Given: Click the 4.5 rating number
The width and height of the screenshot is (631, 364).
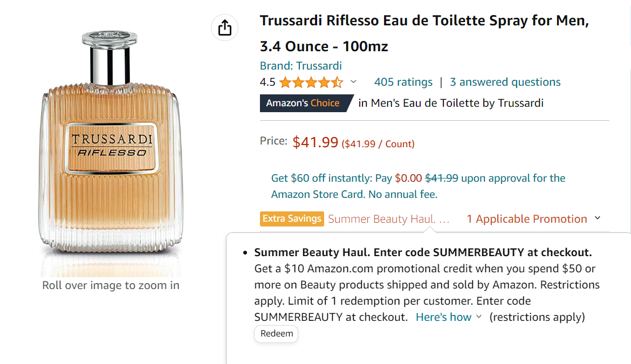Looking at the screenshot, I should coord(268,83).
